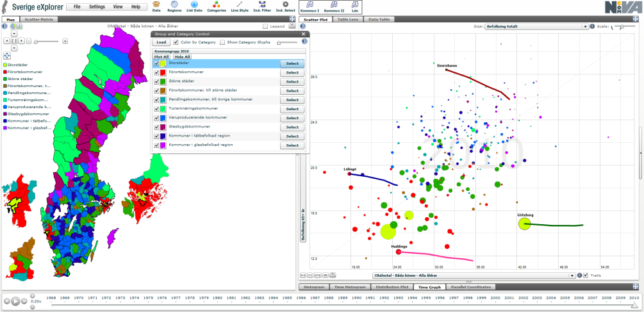Toggle the Trails checkbox
The image size is (644, 312).
tap(586, 275)
